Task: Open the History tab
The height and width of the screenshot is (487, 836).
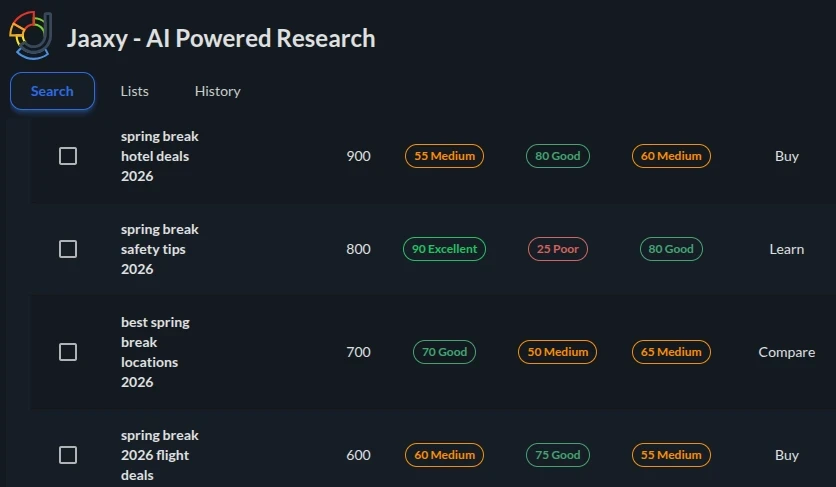Action: point(217,91)
